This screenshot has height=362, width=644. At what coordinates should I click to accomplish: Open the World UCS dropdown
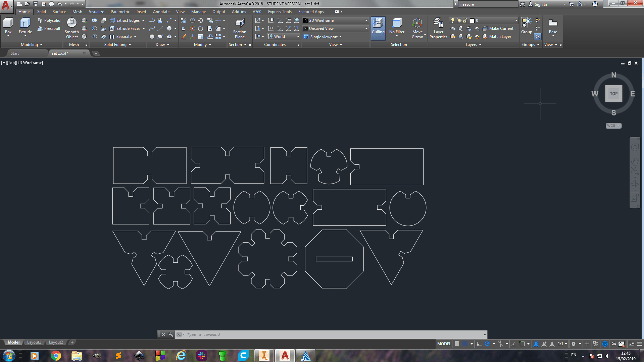[284, 37]
